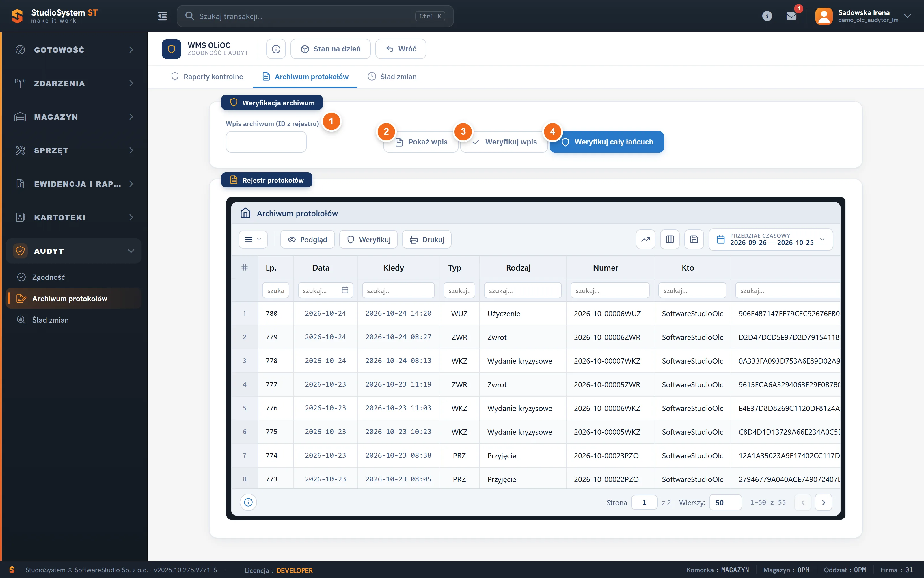Click the Rodzaj column filter field
This screenshot has width=924, height=578.
[522, 290]
